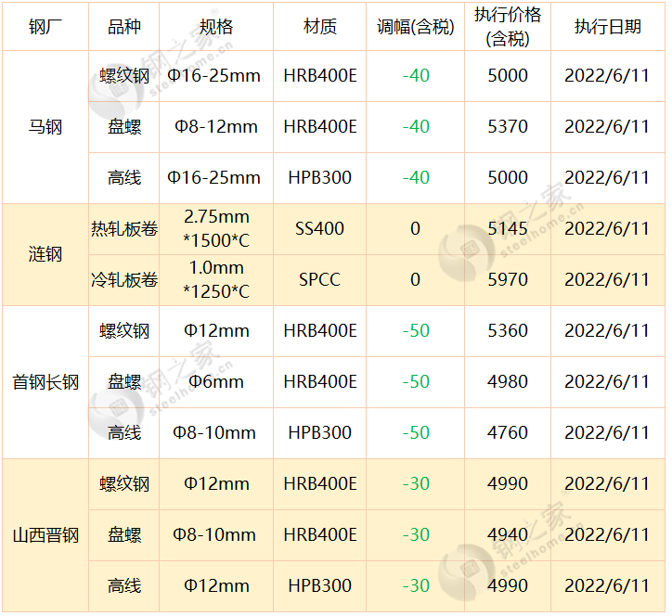Select Φ8-10mm in the 首钢长钢 高线 row
This screenshot has height=616, width=672.
[216, 433]
